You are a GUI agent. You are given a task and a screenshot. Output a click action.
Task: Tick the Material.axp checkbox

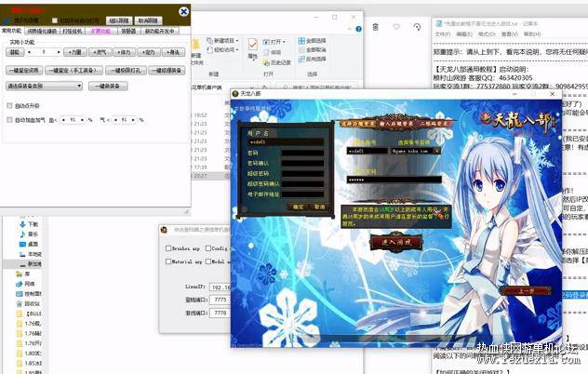168,261
